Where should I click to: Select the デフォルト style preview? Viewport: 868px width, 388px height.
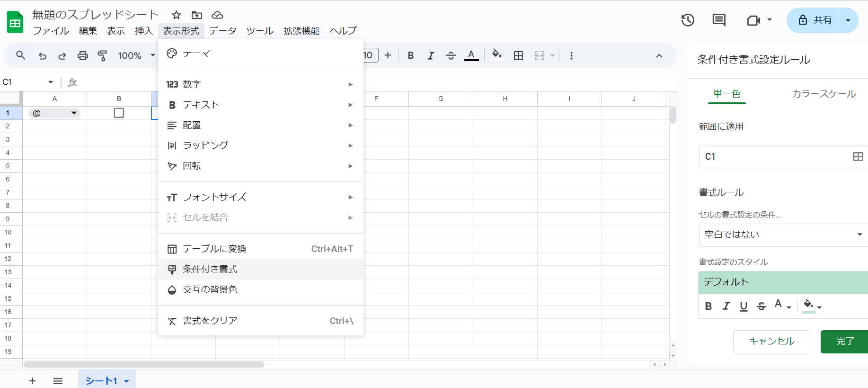pyautogui.click(x=783, y=282)
